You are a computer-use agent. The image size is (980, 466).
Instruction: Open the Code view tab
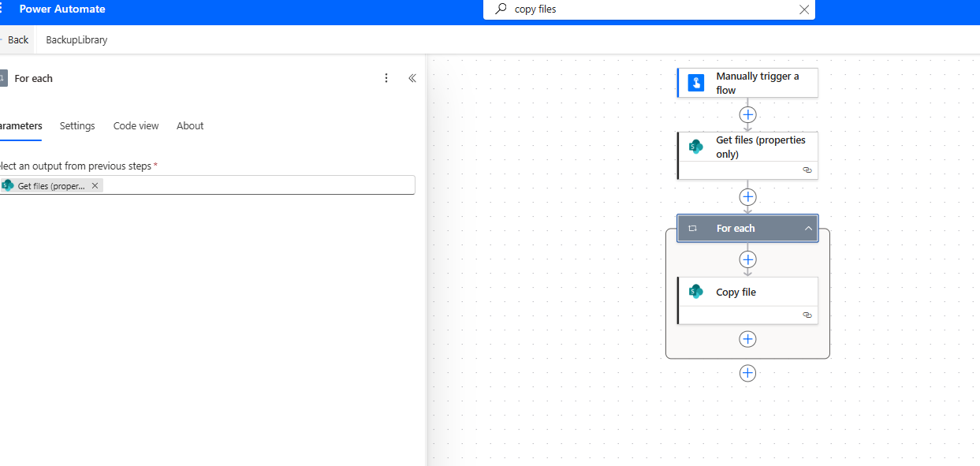(x=136, y=126)
